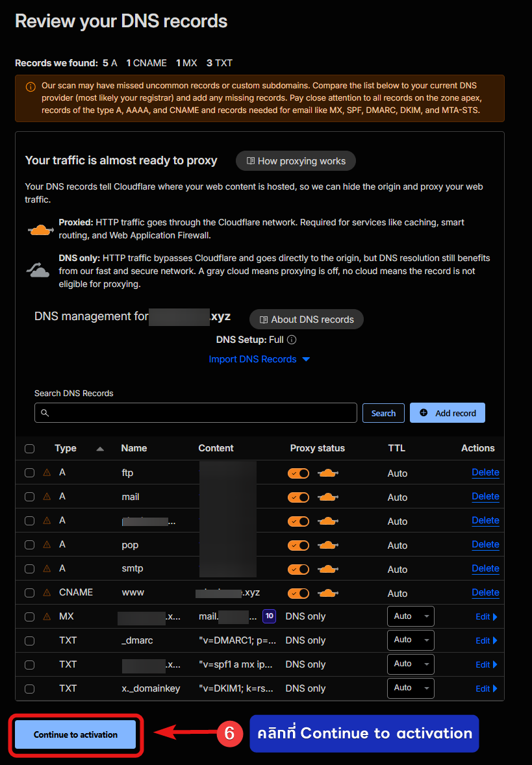Sort by Proxy status column header
Viewport: 532px width, 765px height.
coord(317,448)
